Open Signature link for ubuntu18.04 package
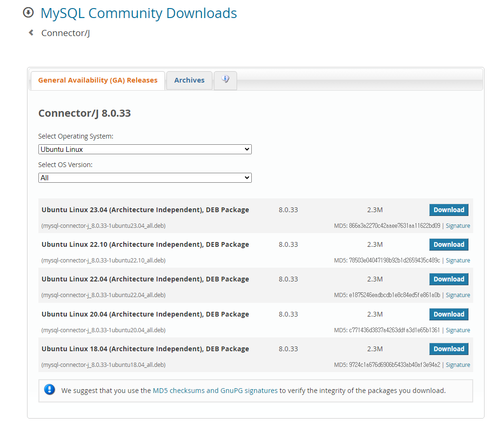This screenshot has height=430, width=504. (458, 365)
